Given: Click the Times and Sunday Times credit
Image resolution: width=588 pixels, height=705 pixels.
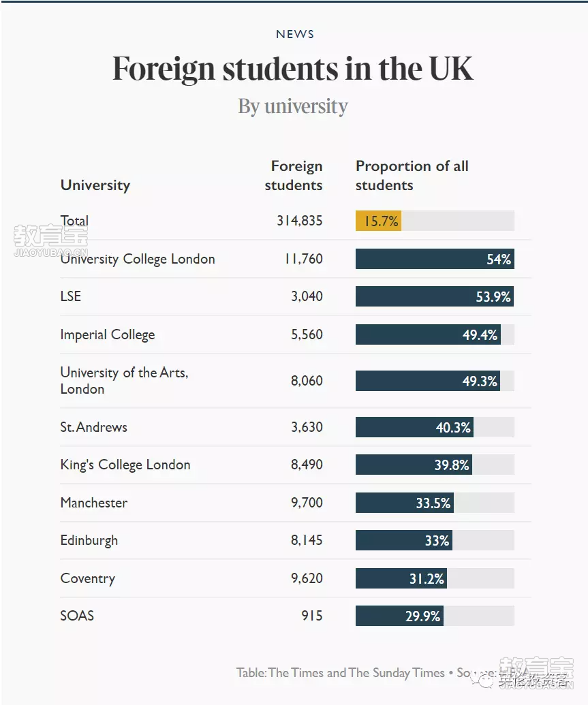Looking at the screenshot, I should (341, 673).
